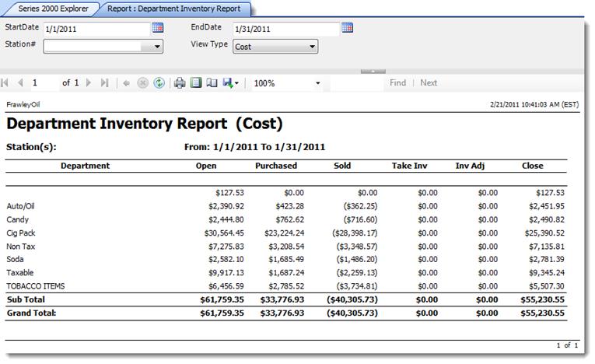Switch to the Series 2000 Explorer tab
The image size is (595, 364).
[53, 9]
